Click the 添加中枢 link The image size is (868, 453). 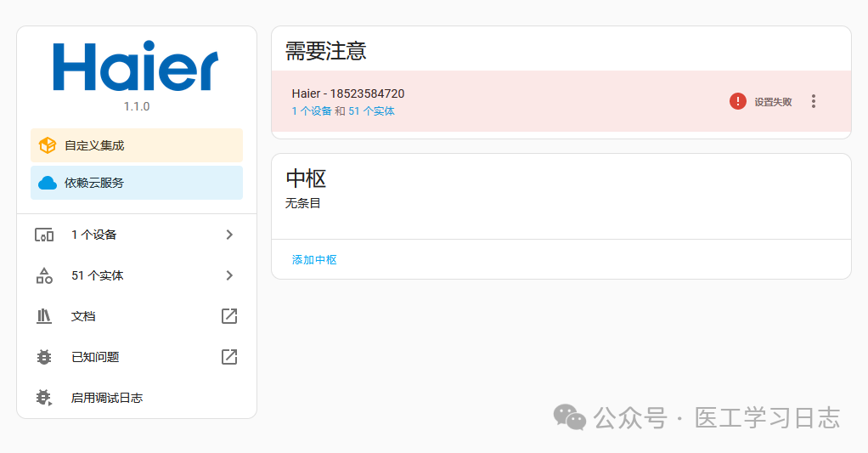click(x=314, y=260)
